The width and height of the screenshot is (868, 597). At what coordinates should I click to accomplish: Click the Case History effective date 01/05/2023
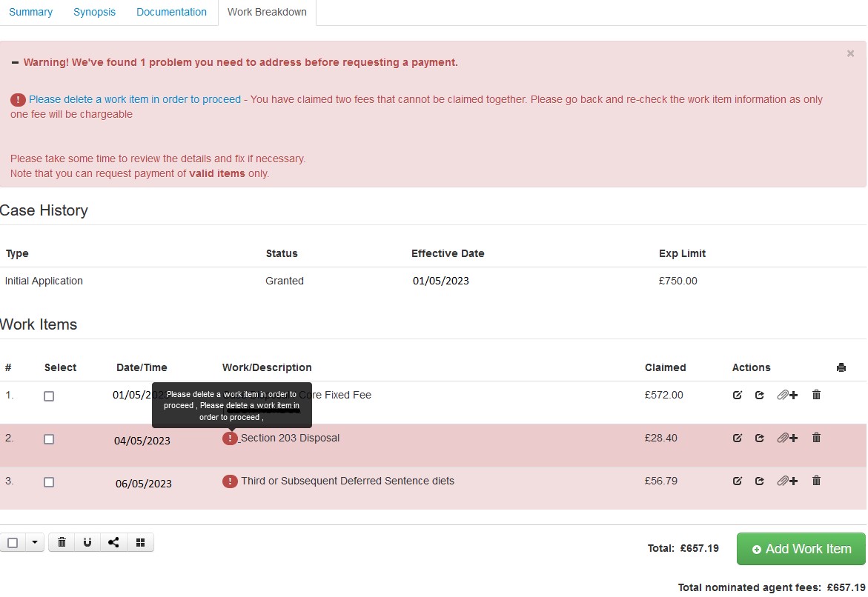pos(440,281)
